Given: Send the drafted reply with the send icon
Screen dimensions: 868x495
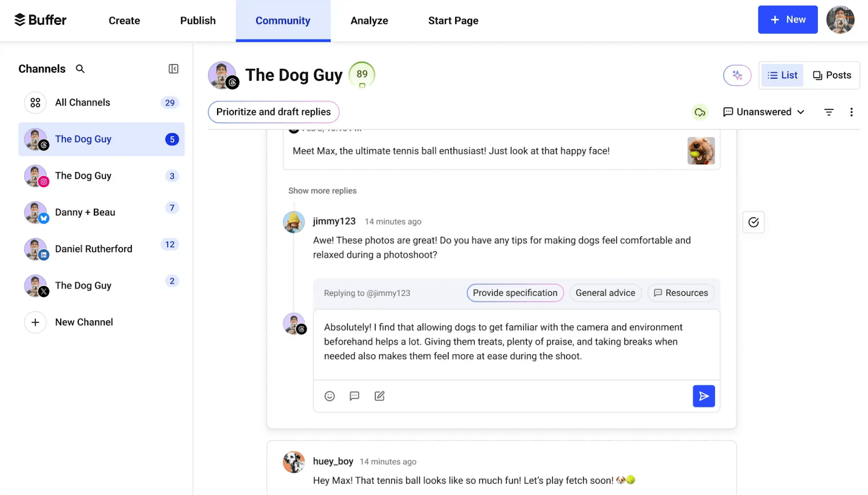Looking at the screenshot, I should pos(703,396).
